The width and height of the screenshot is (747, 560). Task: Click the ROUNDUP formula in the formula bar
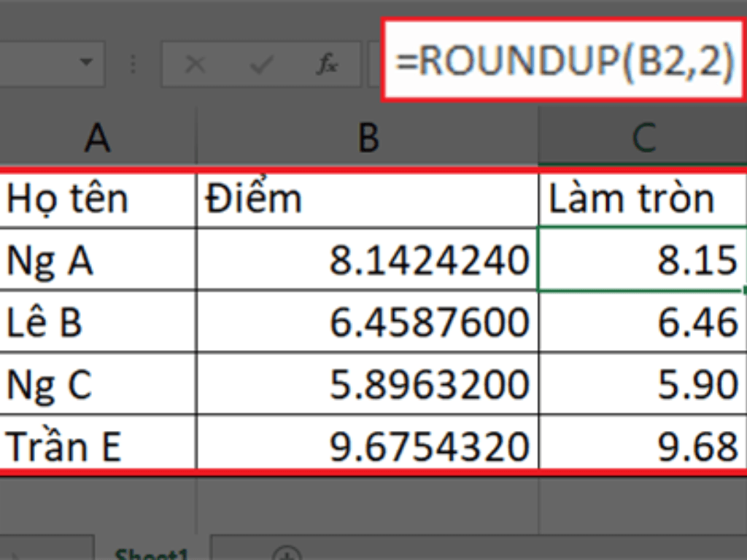565,61
